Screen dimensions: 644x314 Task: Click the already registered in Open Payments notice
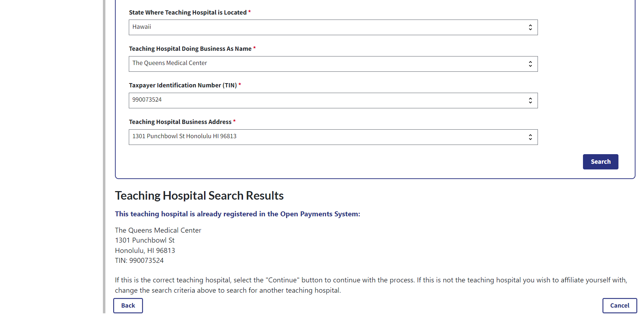tap(237, 214)
